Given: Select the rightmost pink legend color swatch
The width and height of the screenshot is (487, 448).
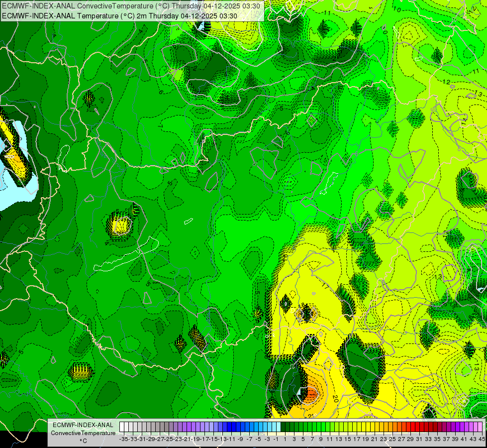Looking at the screenshot, I should (480, 427).
